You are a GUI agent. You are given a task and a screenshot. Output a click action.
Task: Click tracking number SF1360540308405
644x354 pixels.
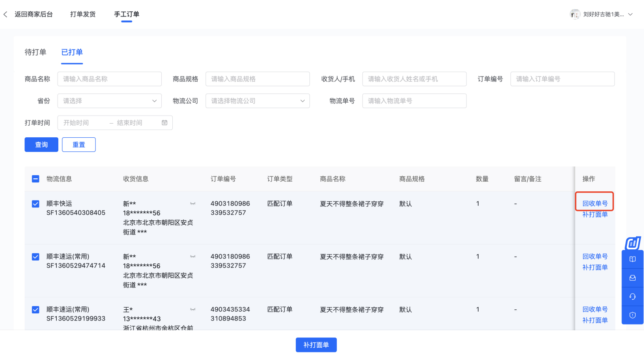(x=76, y=213)
